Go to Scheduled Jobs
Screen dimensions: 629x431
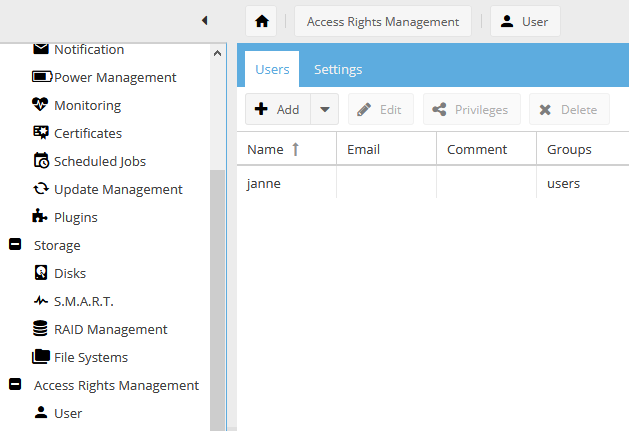click(99, 161)
